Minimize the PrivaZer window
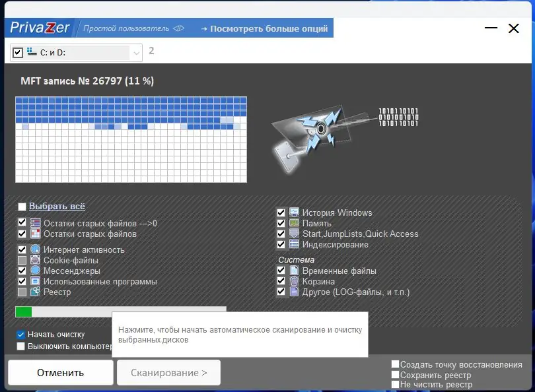535x392 pixels. point(491,28)
